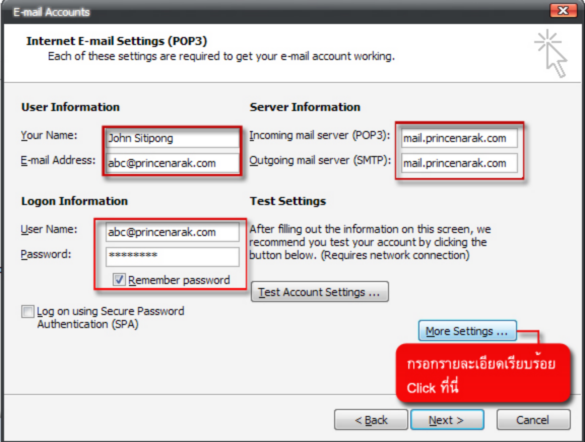Close the E-mail Accounts window
The width and height of the screenshot is (585, 442).
coord(563,10)
